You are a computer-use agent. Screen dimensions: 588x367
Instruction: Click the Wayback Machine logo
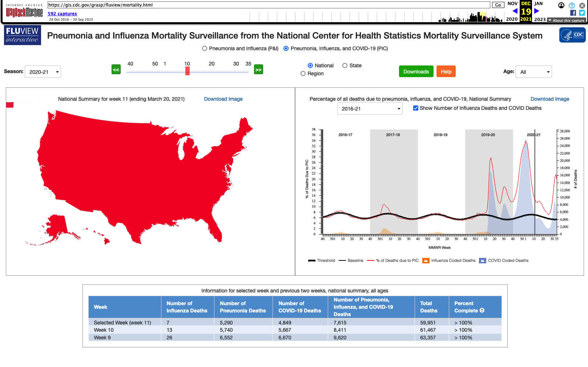point(24,11)
